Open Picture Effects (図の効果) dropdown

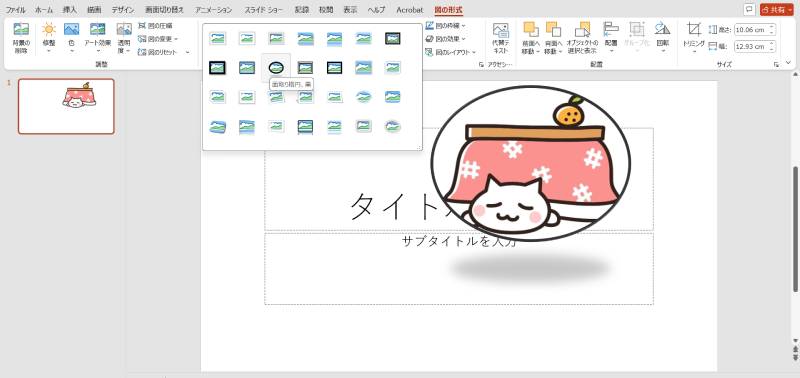[445, 39]
